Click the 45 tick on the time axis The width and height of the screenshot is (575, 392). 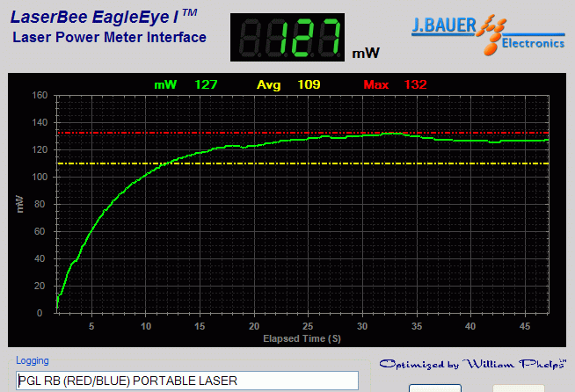pos(525,326)
